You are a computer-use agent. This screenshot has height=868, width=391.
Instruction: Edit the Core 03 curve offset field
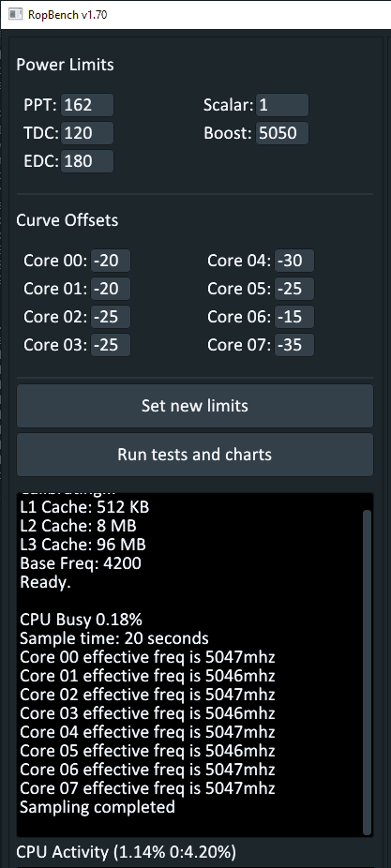pos(111,345)
